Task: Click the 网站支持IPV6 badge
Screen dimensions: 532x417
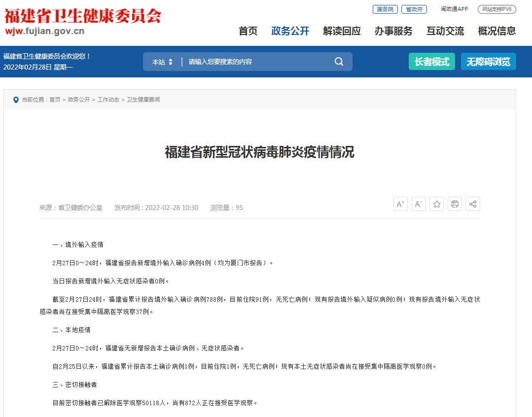Action: tap(497, 9)
